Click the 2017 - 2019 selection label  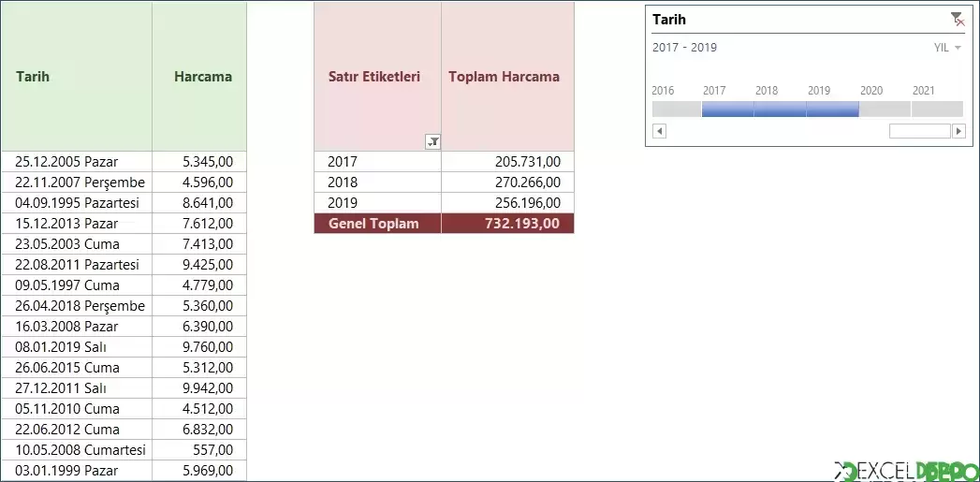684,48
